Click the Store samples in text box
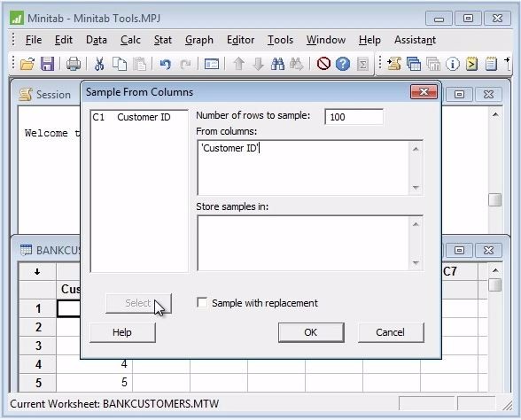 [x=303, y=243]
